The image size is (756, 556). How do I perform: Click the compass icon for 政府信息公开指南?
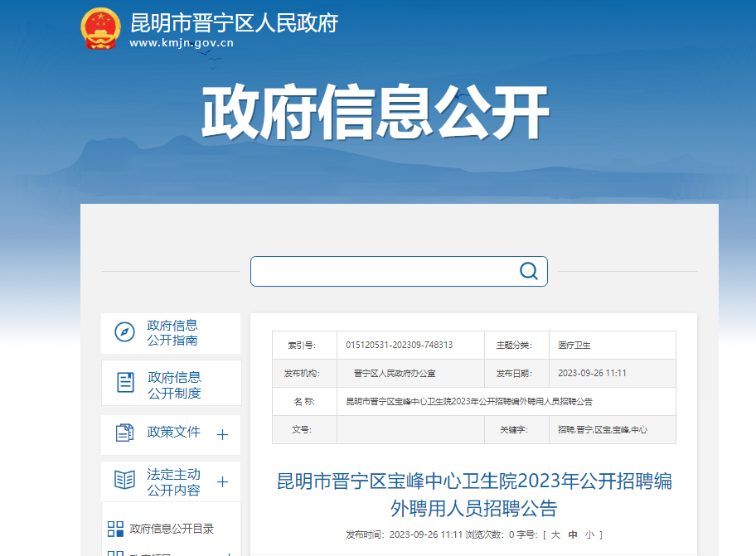click(124, 332)
